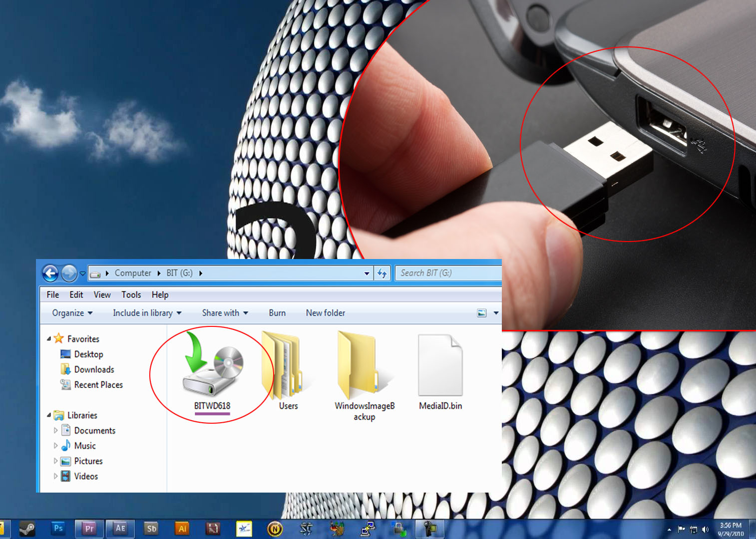Screen dimensions: 756x539
Task: Open the Help menu
Action: tap(160, 294)
